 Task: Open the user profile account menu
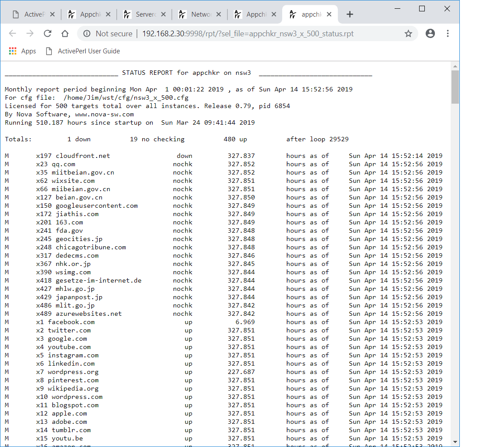point(430,33)
